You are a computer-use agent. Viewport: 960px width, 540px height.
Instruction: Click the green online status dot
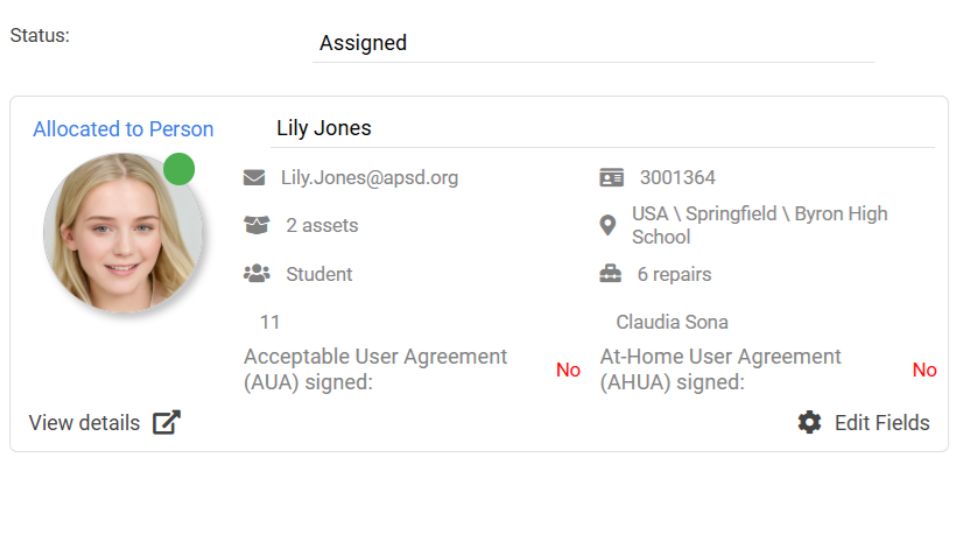coord(179,169)
